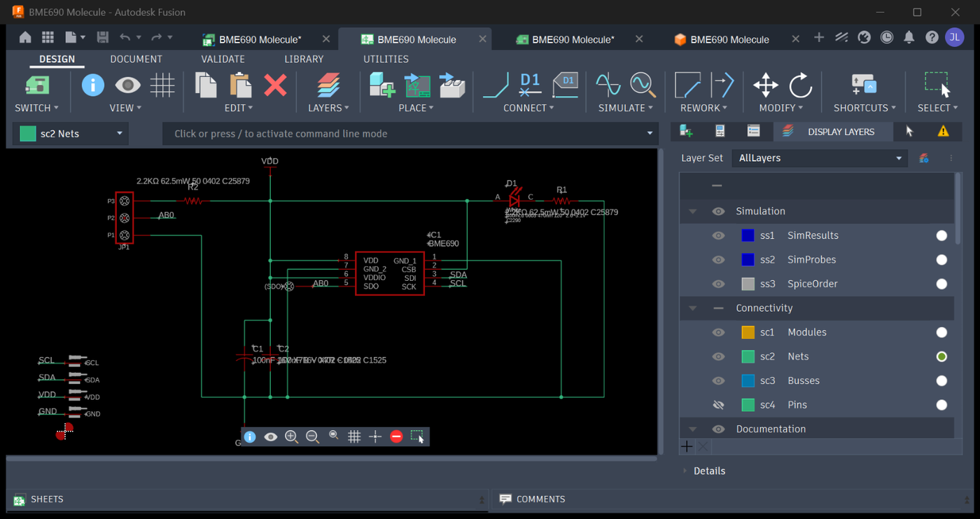This screenshot has width=980, height=519.
Task: Open the data panel grid icon
Action: pyautogui.click(x=48, y=38)
